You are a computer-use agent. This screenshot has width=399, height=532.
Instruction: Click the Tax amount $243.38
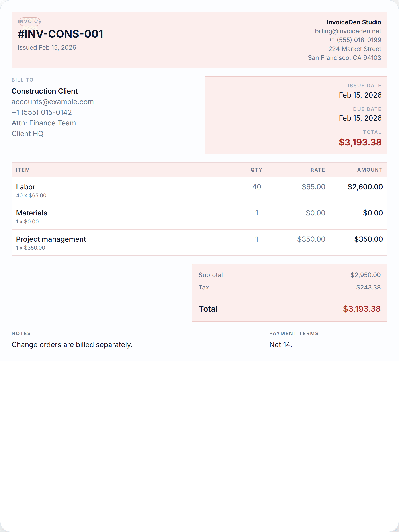tap(368, 287)
